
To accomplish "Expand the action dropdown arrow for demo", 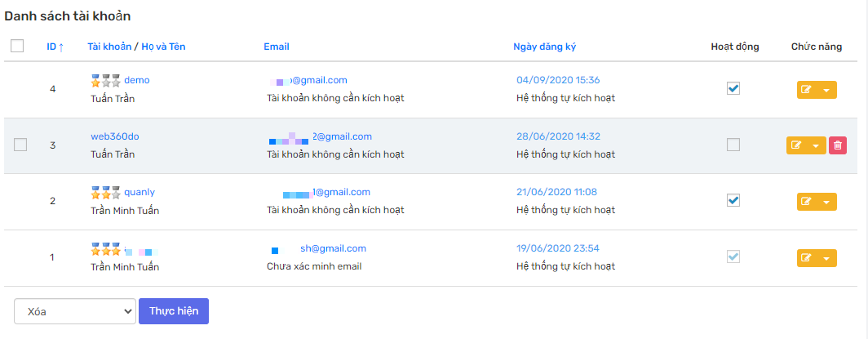I will coord(826,90).
